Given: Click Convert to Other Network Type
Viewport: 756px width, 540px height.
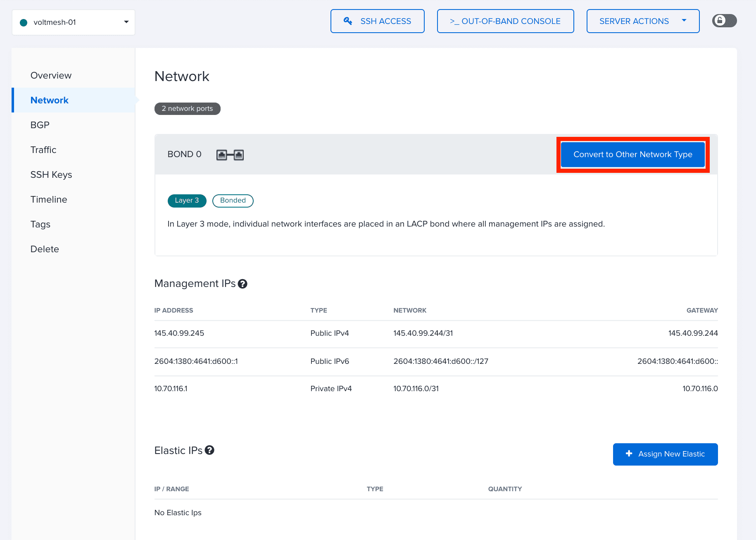Looking at the screenshot, I should point(633,155).
